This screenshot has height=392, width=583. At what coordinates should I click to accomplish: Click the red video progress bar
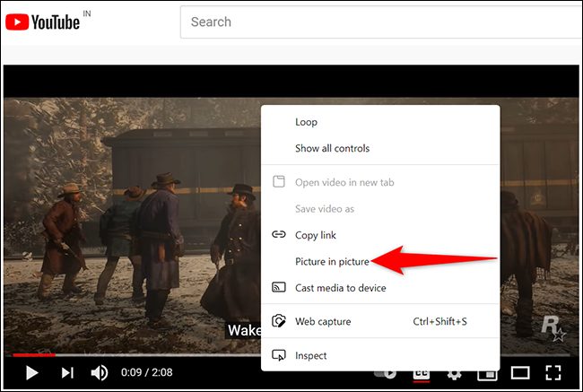click(x=34, y=355)
